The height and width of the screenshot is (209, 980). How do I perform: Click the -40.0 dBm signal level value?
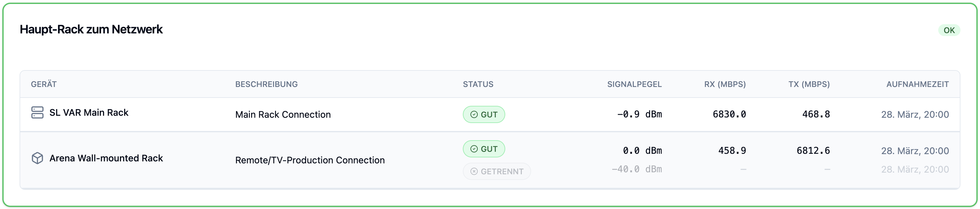click(x=636, y=169)
